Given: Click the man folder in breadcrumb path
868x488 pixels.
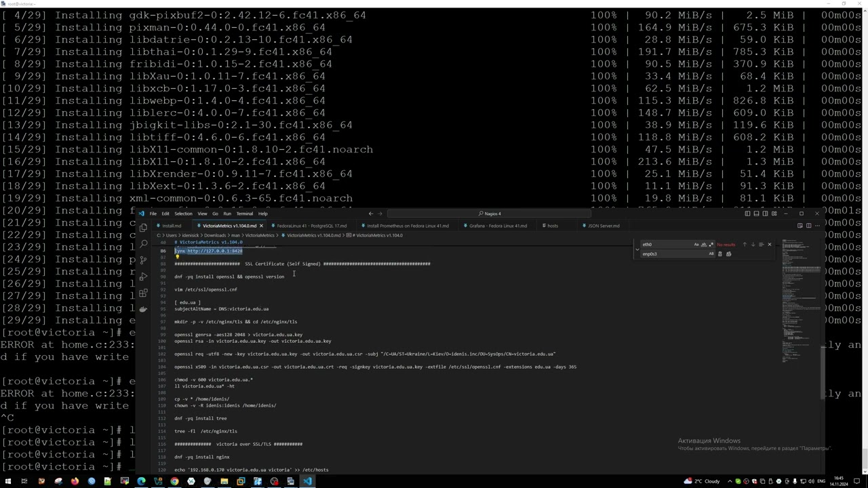Looking at the screenshot, I should point(235,235).
